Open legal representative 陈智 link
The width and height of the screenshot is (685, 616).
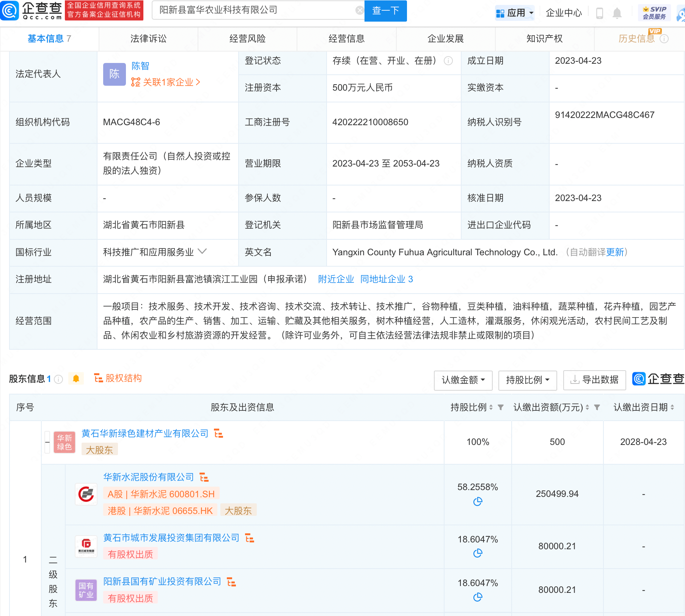(140, 66)
